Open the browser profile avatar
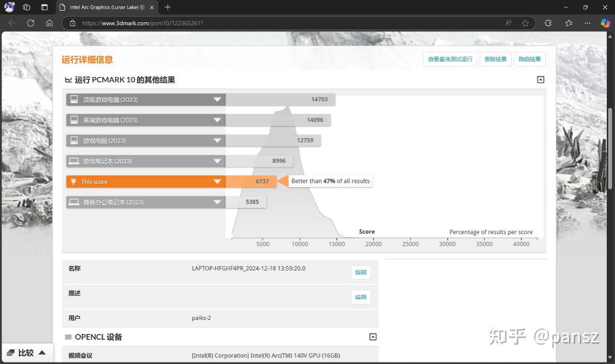The width and height of the screenshot is (615, 364). click(9, 7)
